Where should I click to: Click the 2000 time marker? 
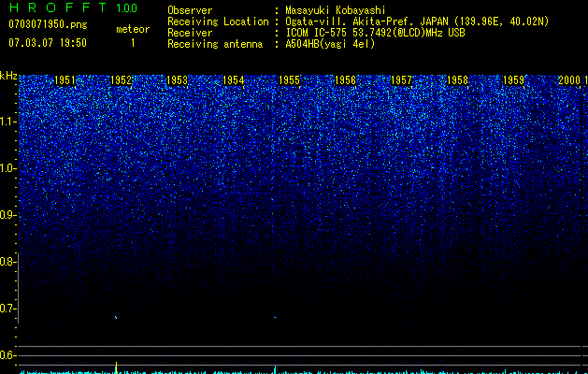point(569,80)
